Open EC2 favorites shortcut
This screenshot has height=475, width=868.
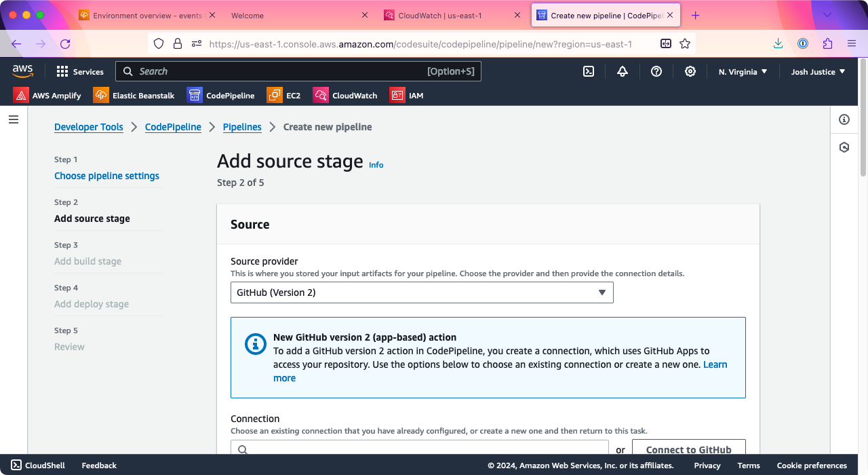(284, 95)
